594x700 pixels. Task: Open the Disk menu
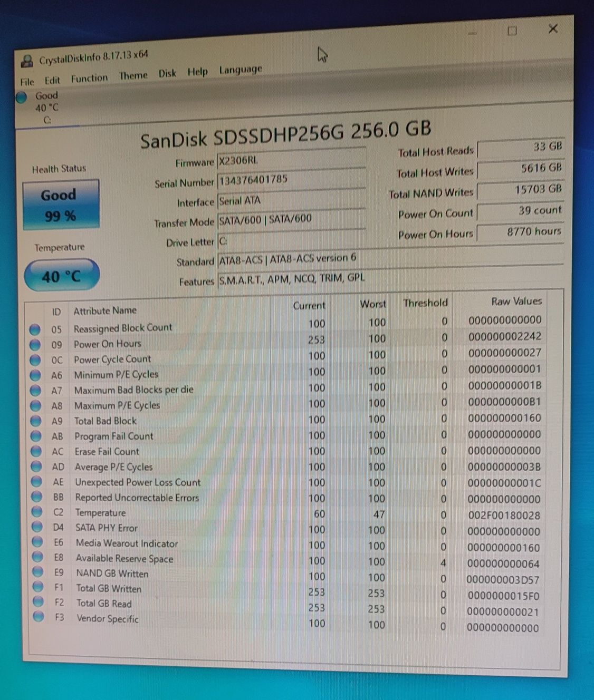pyautogui.click(x=167, y=73)
